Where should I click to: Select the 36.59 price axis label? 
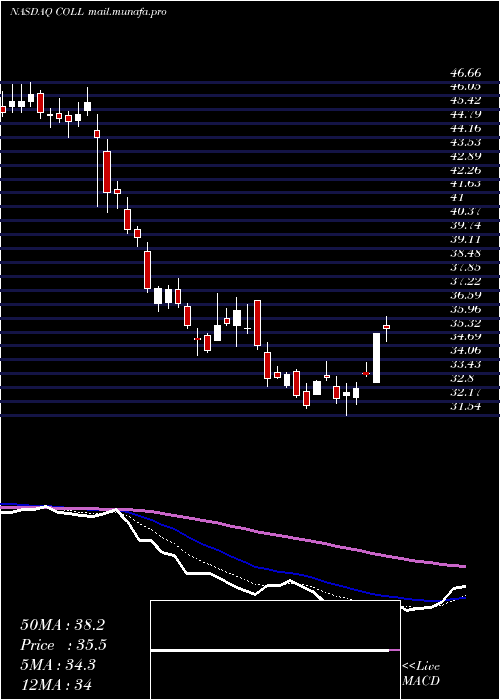pos(465,295)
